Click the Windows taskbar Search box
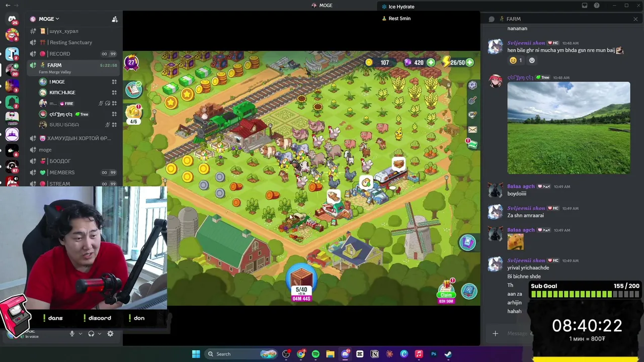Viewport: 644px width, 362px height. (x=240, y=354)
